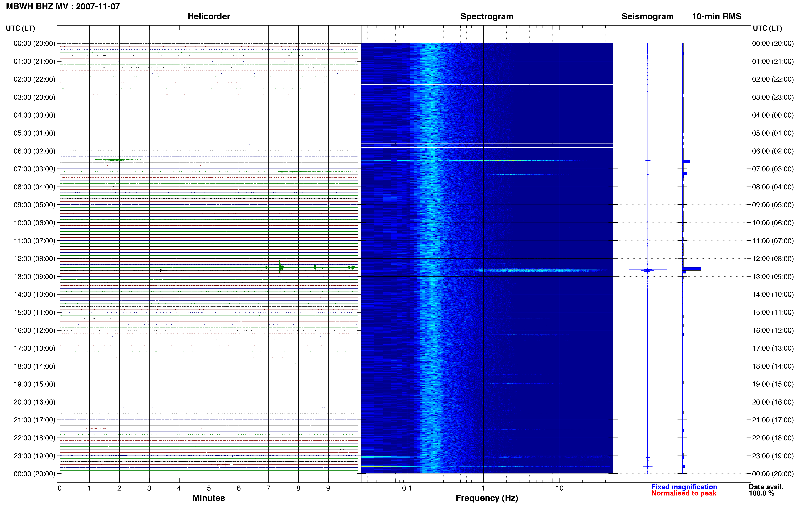Screen dimensions: 812x508
Task: Select the 'Helicorder' panel heading
Action: point(208,16)
